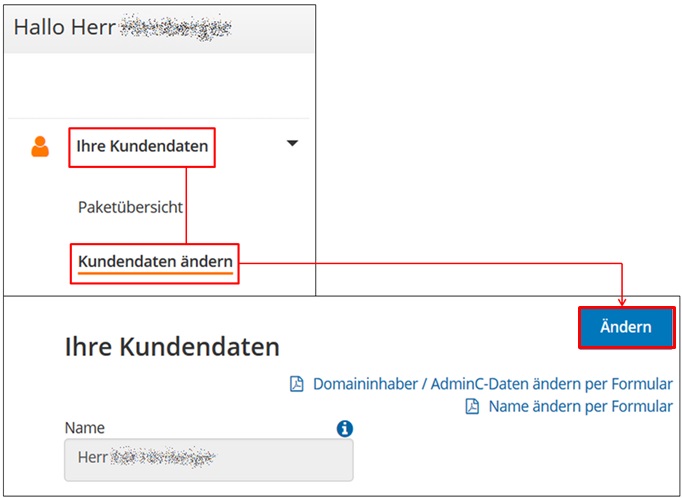The width and height of the screenshot is (682, 498).
Task: Click the Hallo Herr greeting text
Action: coord(65,27)
